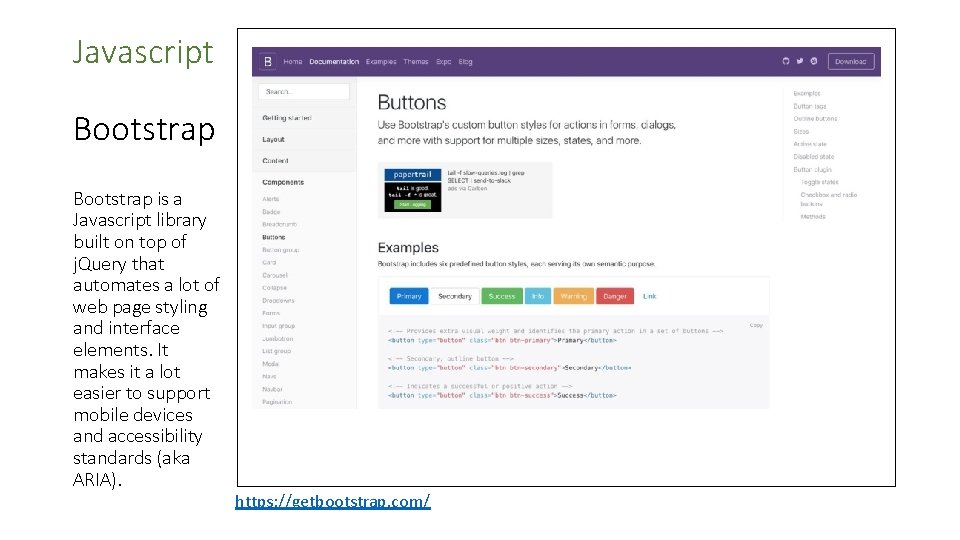Image resolution: width=960 pixels, height=540 pixels.
Task: Jump to Button plugin section
Action: (812, 170)
